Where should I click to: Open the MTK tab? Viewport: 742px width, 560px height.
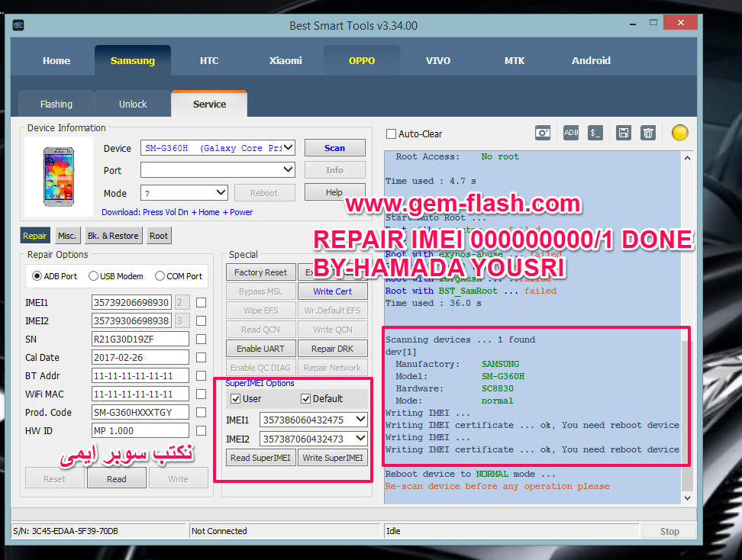[x=515, y=60]
